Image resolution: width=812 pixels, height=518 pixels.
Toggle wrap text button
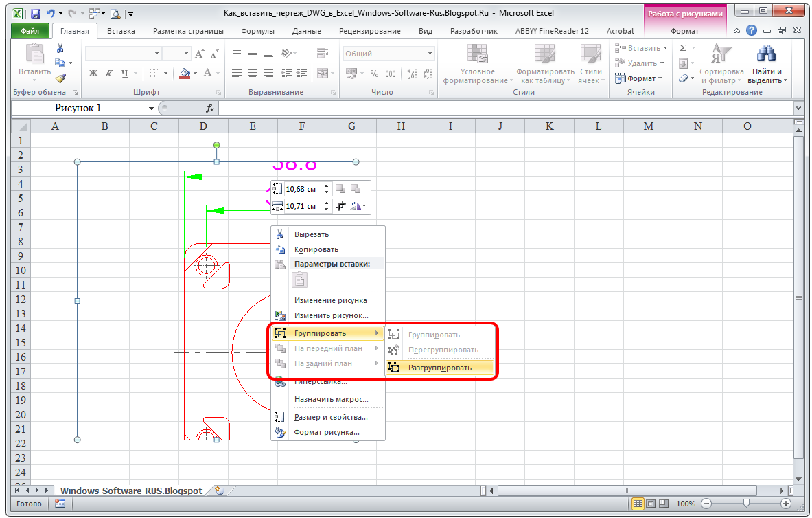click(x=323, y=54)
